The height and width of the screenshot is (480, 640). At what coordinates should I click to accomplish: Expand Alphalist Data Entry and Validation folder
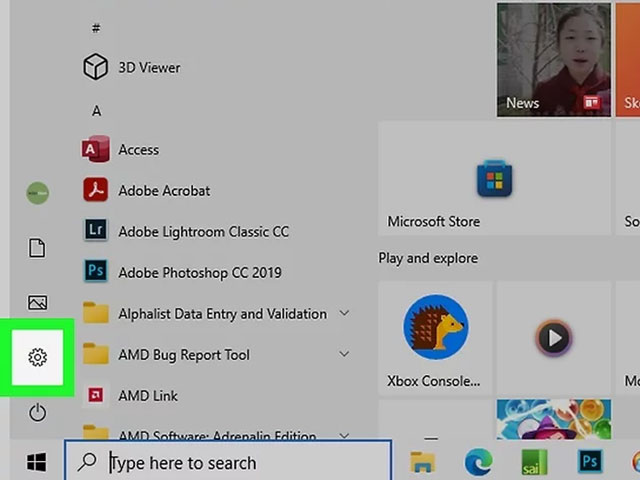(344, 313)
